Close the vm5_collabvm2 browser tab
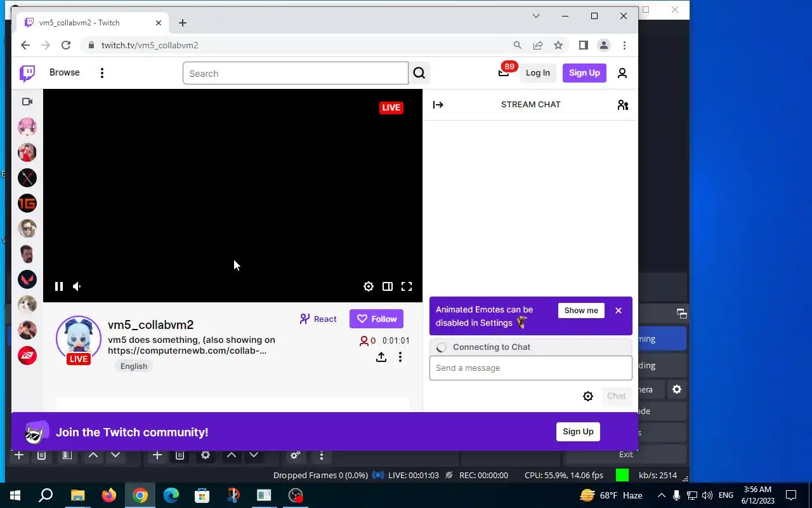Viewport: 812px width, 508px height. pyautogui.click(x=159, y=23)
